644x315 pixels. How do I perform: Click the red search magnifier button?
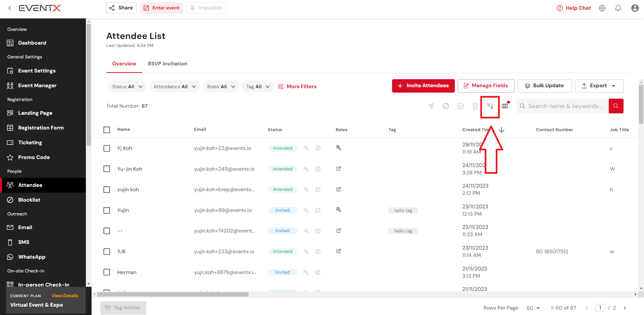coord(616,106)
